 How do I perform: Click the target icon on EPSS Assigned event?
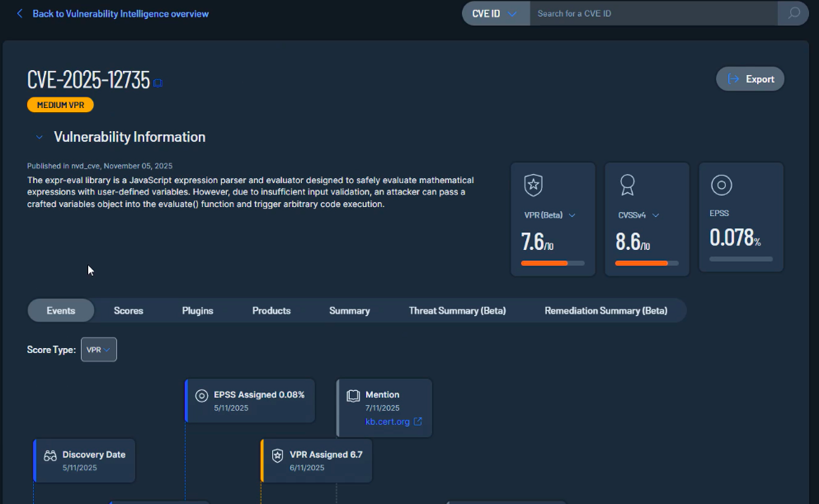point(201,395)
